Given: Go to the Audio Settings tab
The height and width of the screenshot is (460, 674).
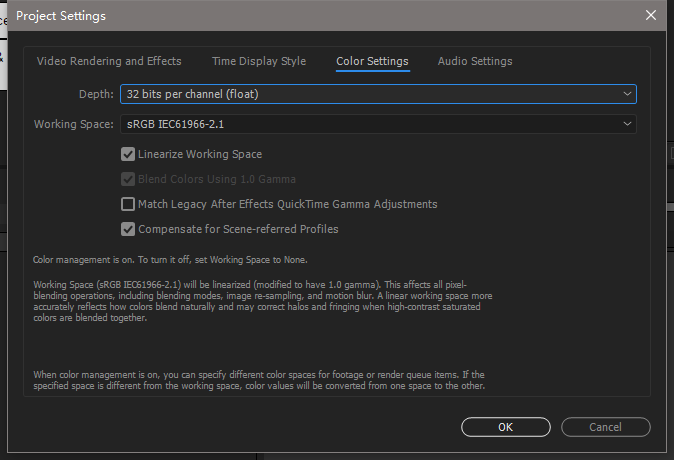Looking at the screenshot, I should point(475,61).
